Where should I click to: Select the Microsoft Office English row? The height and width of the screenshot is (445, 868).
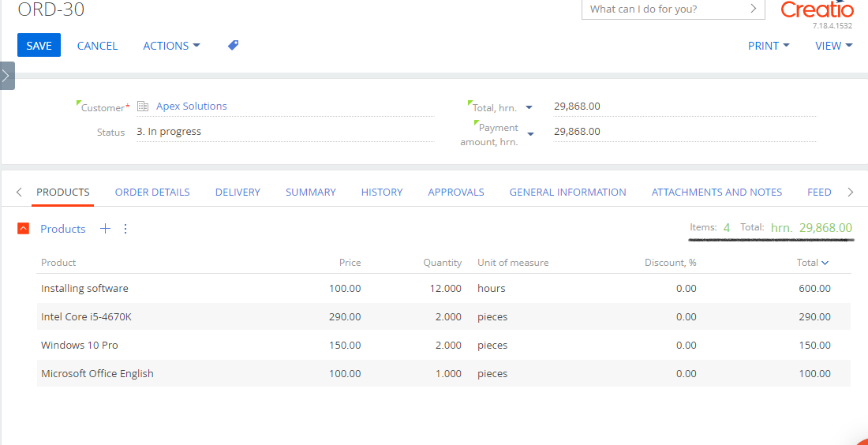click(444, 374)
